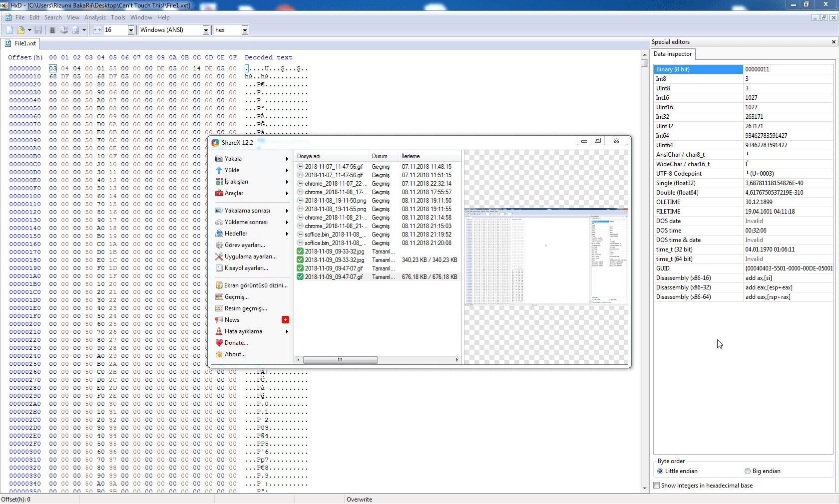
Task: Click the News megaphone icon
Action: click(x=219, y=320)
